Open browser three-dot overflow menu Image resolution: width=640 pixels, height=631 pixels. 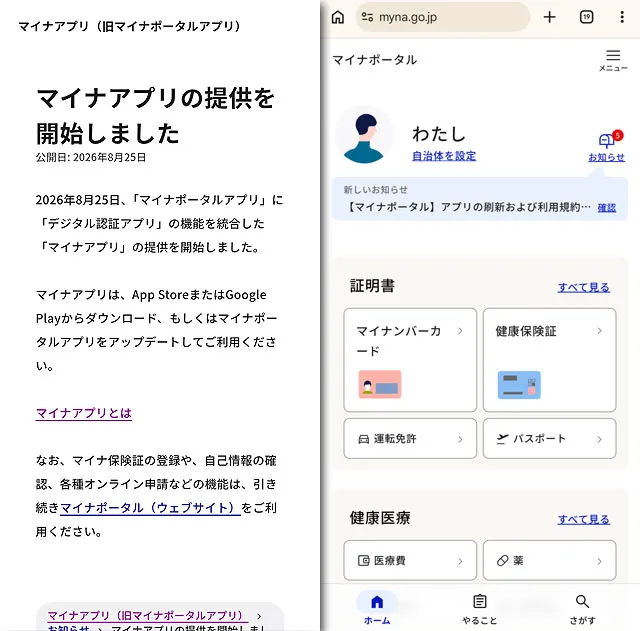[622, 17]
